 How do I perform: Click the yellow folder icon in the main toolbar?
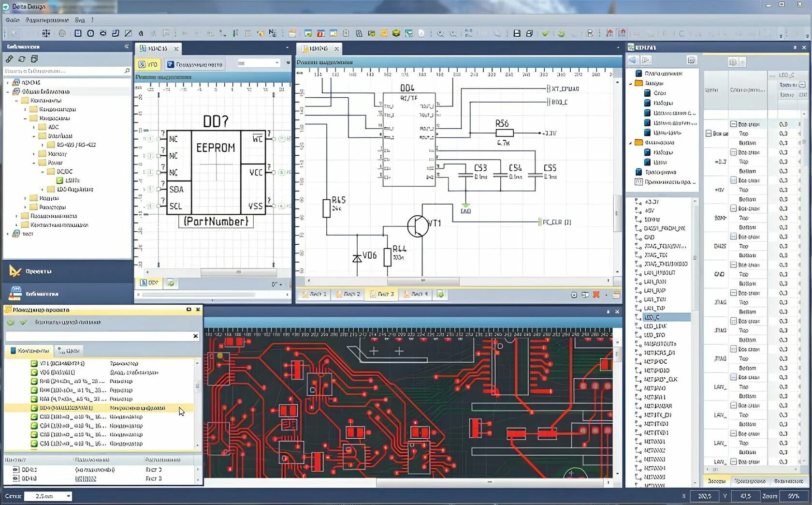coord(384,33)
